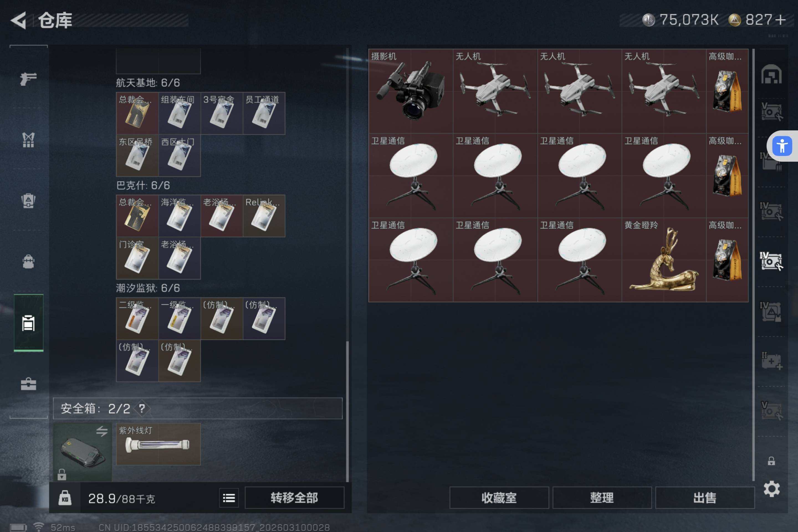Viewport: 798px width, 532px height.
Task: Toggle the lock under the safe box
Action: click(62, 474)
